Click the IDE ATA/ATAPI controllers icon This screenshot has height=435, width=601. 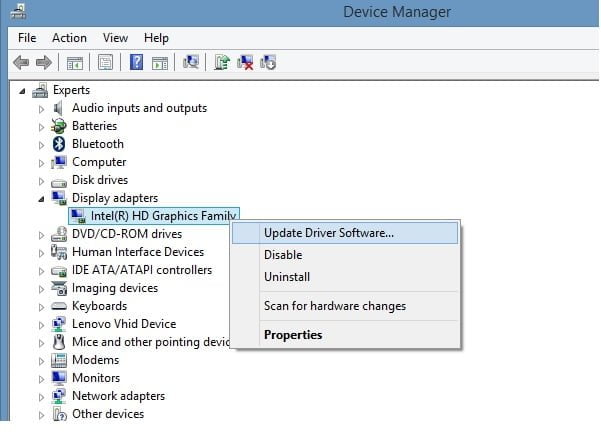[59, 271]
